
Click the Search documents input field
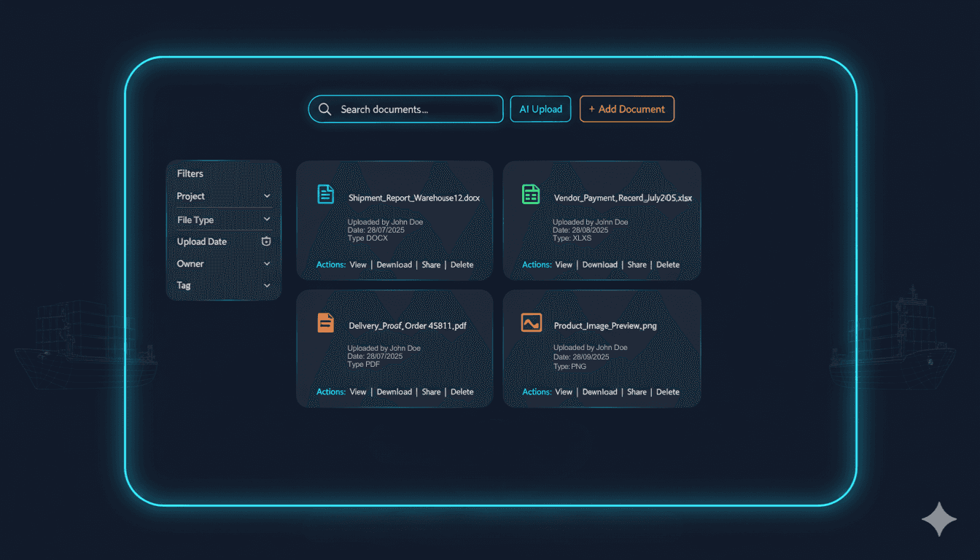click(x=405, y=109)
